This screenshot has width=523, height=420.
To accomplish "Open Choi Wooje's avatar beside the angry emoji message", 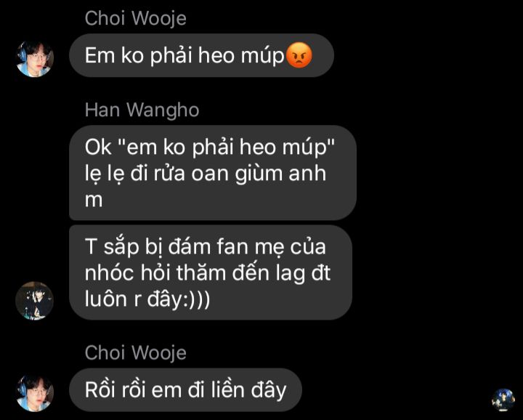I will (35, 59).
